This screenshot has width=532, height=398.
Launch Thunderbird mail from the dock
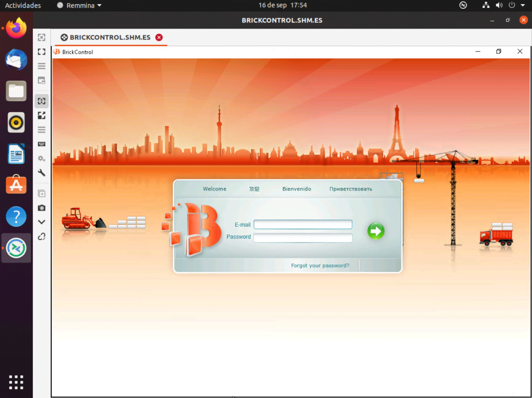(x=16, y=60)
